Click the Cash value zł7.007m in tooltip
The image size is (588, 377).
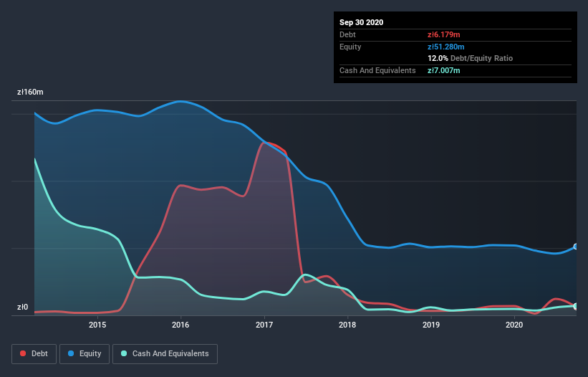443,70
